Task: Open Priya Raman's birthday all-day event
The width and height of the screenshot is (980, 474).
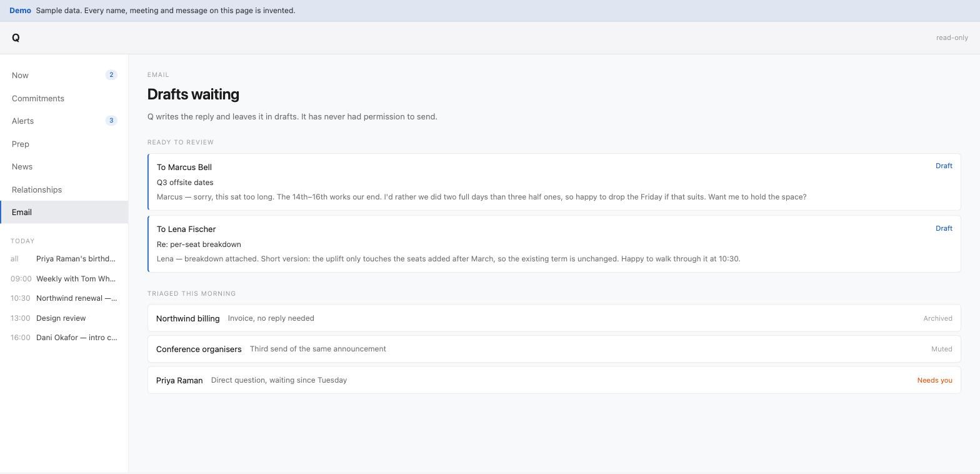Action: click(x=64, y=259)
